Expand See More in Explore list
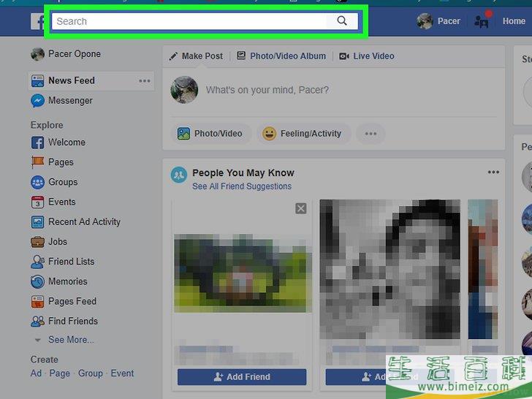 pyautogui.click(x=71, y=340)
